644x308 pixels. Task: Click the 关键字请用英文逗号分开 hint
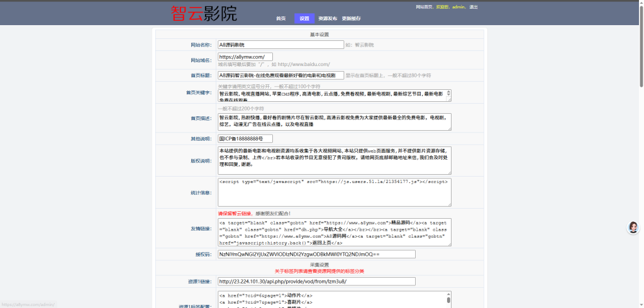(269, 86)
